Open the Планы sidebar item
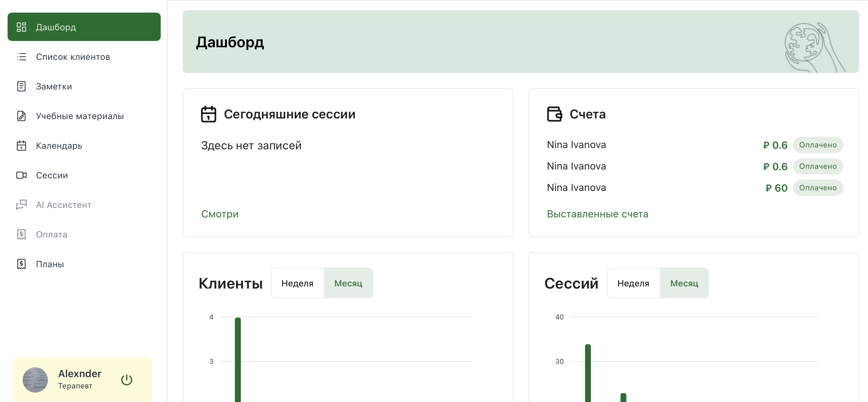Screen dimensions: 868x402 [x=84, y=264]
